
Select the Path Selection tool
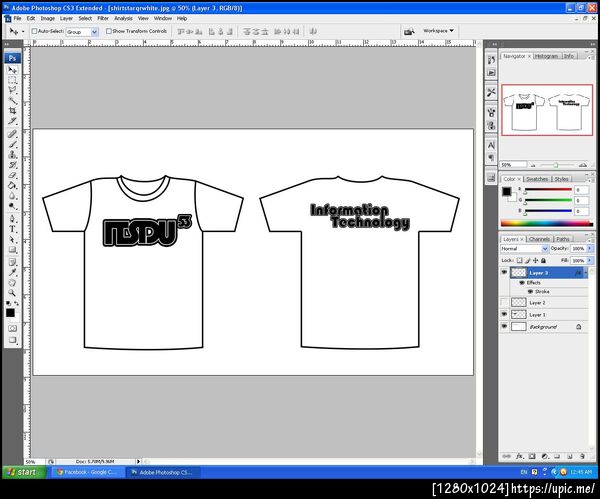[12, 240]
